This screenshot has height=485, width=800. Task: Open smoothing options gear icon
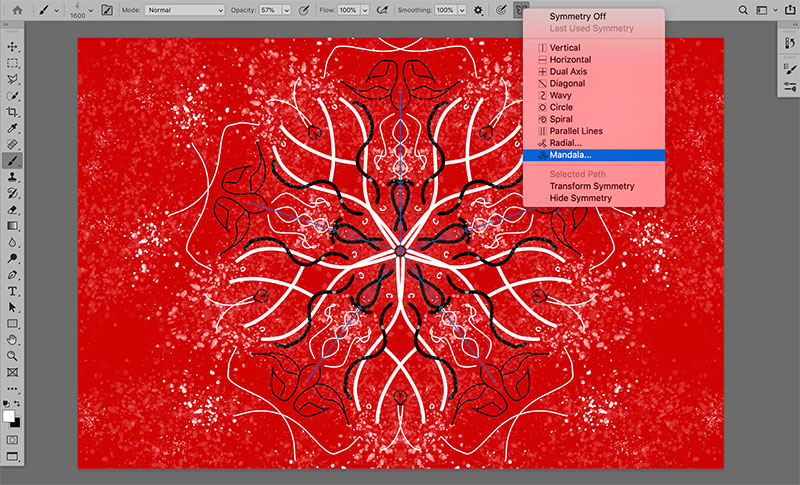(x=478, y=10)
